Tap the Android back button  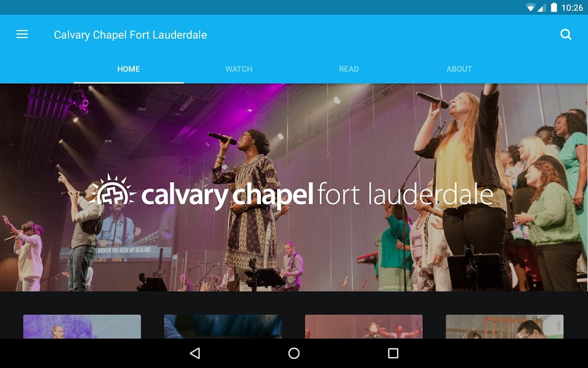click(195, 353)
